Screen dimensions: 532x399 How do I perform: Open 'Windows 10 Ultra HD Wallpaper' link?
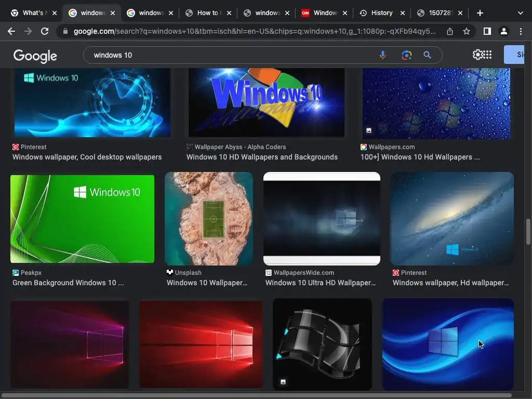click(x=321, y=283)
